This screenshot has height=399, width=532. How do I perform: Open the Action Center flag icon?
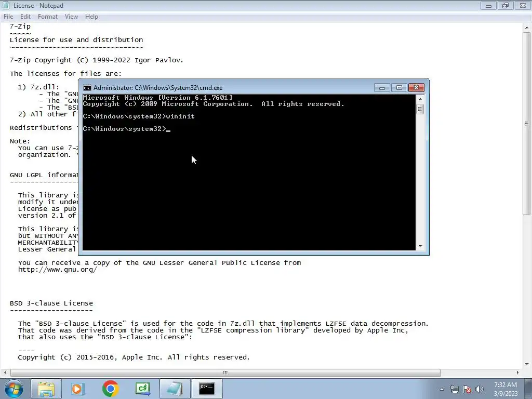click(467, 389)
